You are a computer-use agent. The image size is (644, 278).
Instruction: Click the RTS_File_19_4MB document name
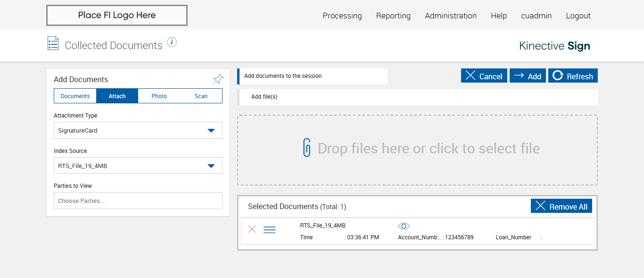323,226
